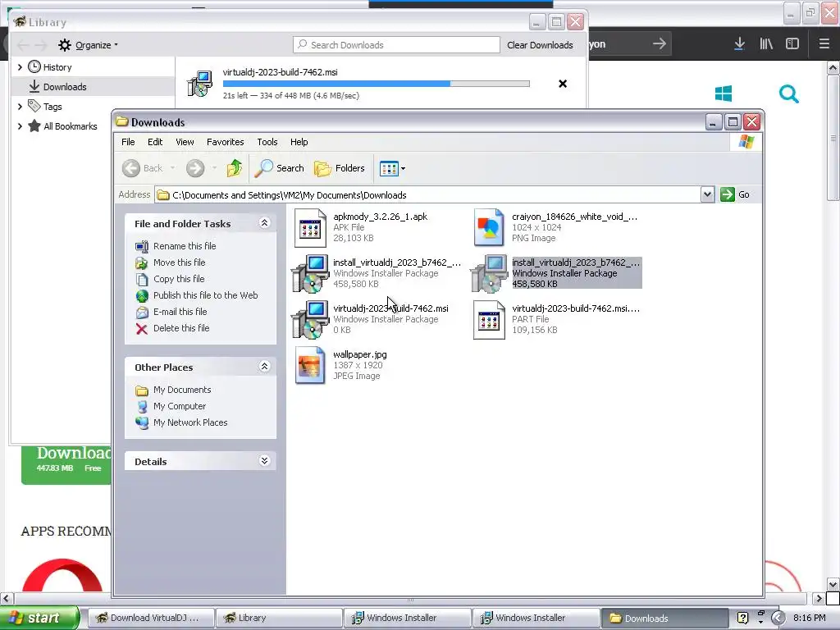Viewport: 840px width, 630px height.
Task: Click the Back button in Explorer
Action: (x=143, y=168)
